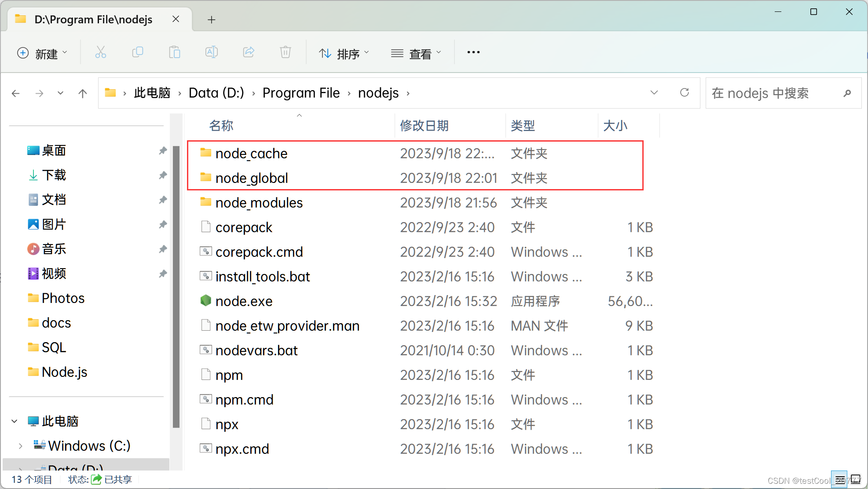Click the Delete icon in the toolbar
The width and height of the screenshot is (868, 489).
(285, 52)
